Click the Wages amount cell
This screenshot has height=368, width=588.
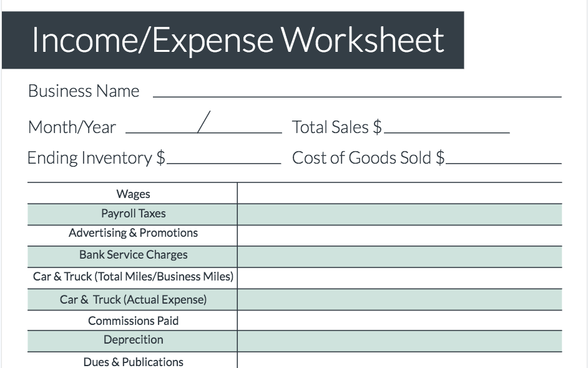point(399,194)
